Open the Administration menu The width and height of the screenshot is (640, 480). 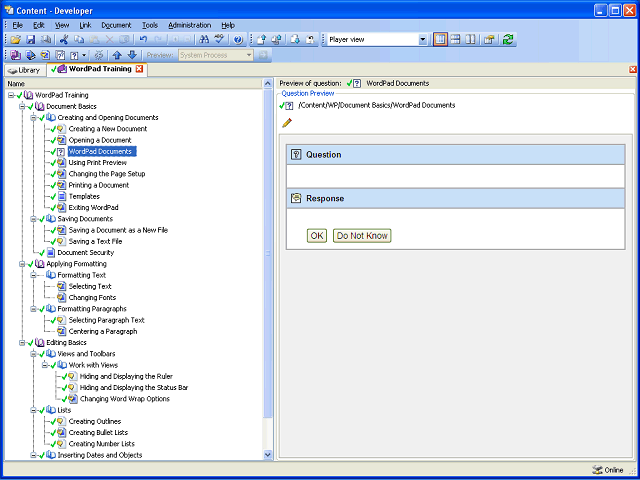click(x=189, y=25)
